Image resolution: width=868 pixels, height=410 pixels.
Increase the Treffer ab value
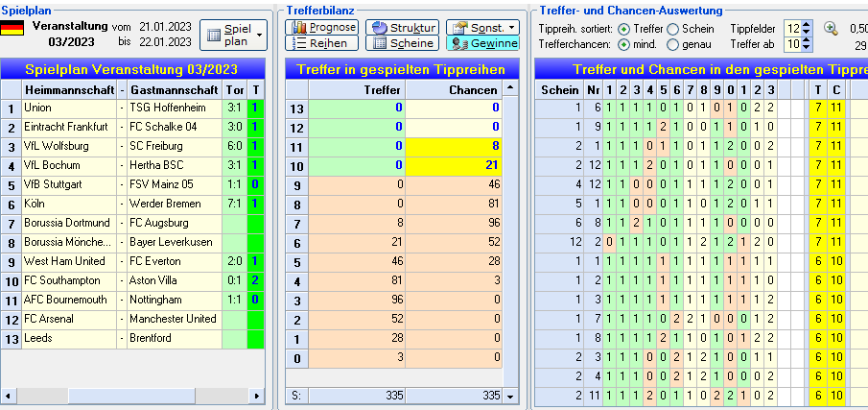click(807, 40)
